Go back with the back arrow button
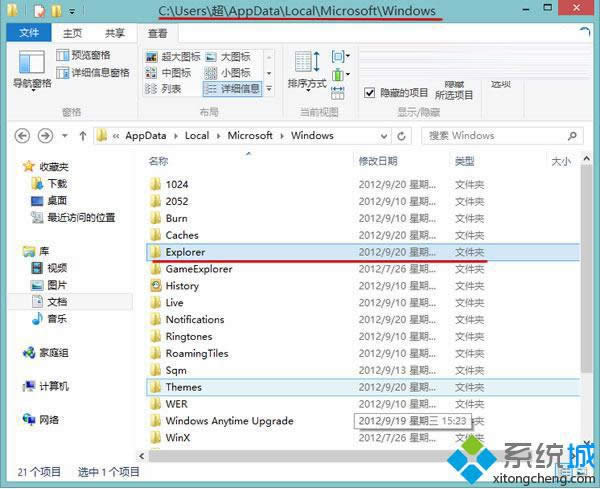600x489 pixels. coord(22,136)
